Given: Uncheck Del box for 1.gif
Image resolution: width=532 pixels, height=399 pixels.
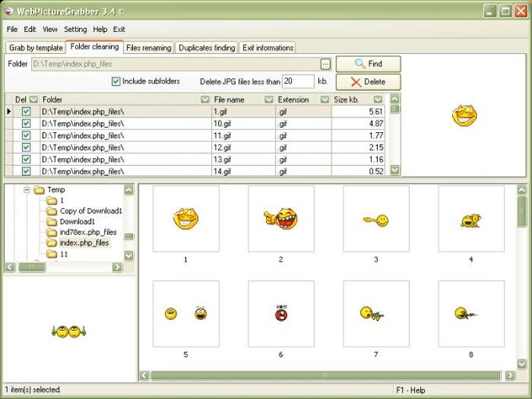Looking at the screenshot, I should coord(26,111).
